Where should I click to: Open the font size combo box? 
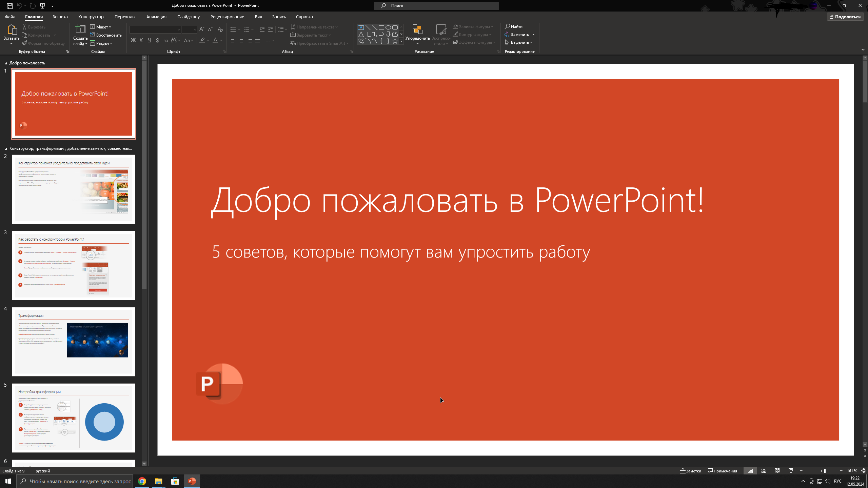pos(189,30)
